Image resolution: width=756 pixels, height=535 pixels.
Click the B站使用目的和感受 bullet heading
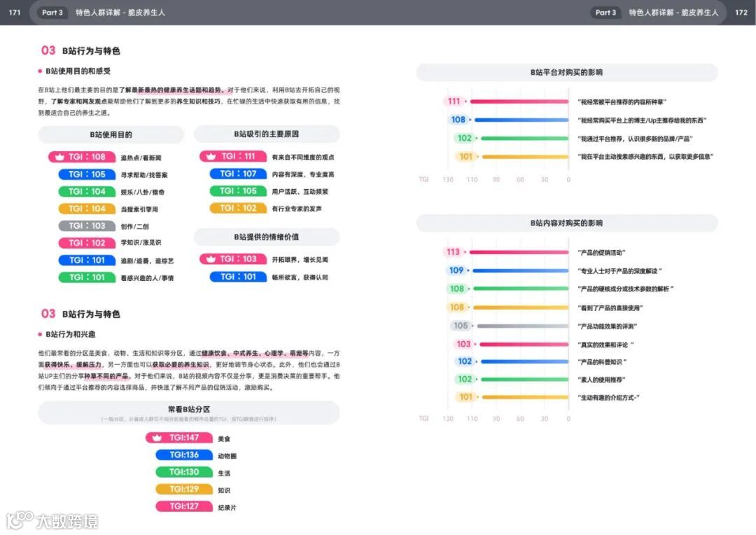[78, 71]
